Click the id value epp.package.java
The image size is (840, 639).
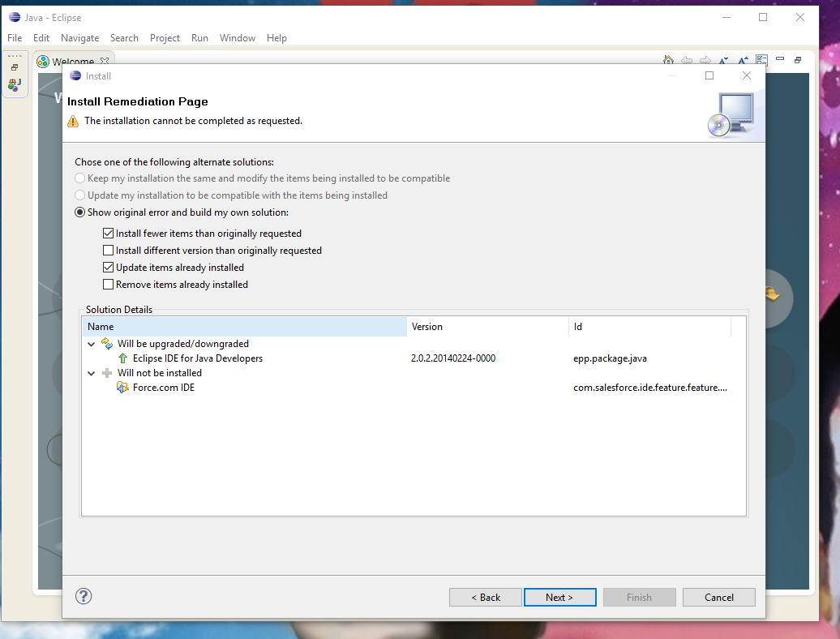(610, 358)
